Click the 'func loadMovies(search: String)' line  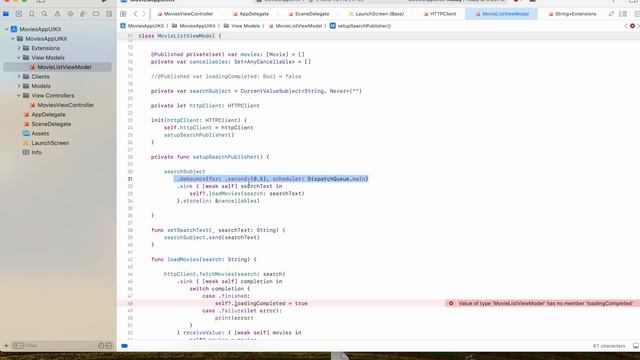[203, 259]
